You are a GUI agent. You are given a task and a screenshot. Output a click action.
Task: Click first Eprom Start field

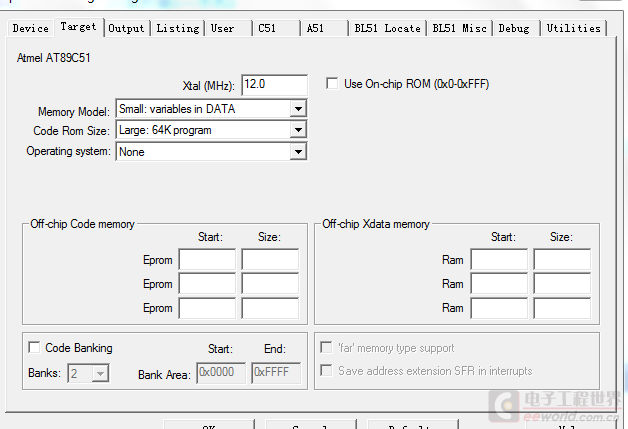pos(207,260)
